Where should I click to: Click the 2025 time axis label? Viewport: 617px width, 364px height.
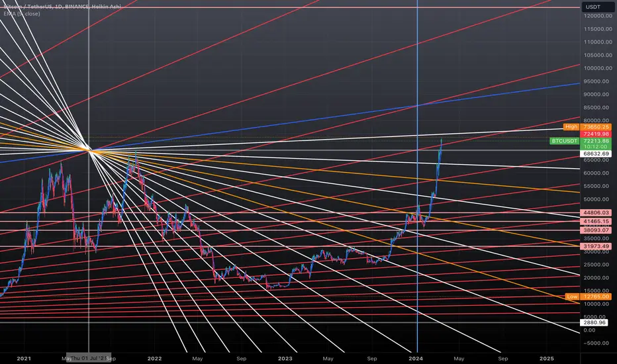(x=546, y=359)
